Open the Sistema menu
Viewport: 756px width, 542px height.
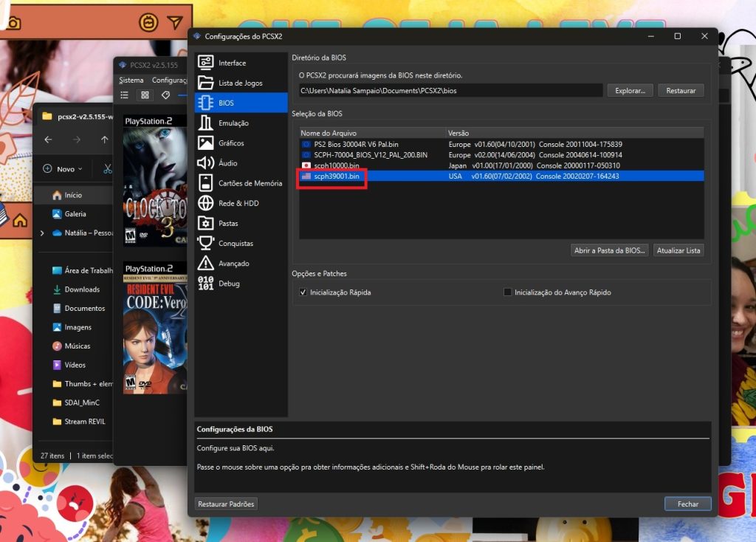131,80
